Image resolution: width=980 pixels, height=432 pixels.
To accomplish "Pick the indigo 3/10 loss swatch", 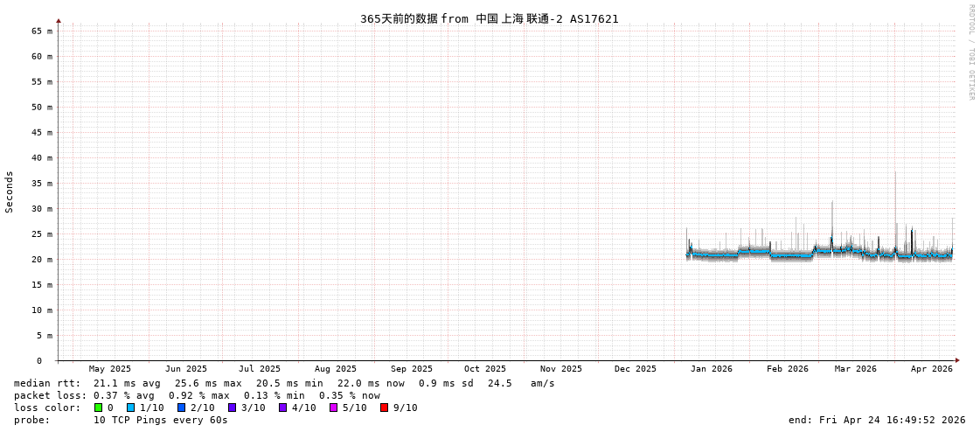I will [232, 408].
